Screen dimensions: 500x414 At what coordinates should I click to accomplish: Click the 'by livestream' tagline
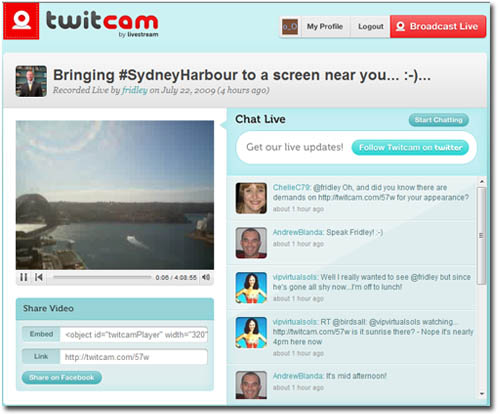click(x=138, y=35)
